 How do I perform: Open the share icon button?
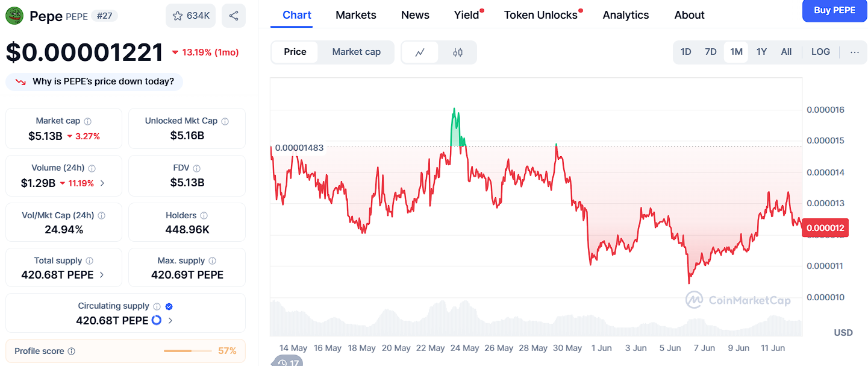pos(234,16)
